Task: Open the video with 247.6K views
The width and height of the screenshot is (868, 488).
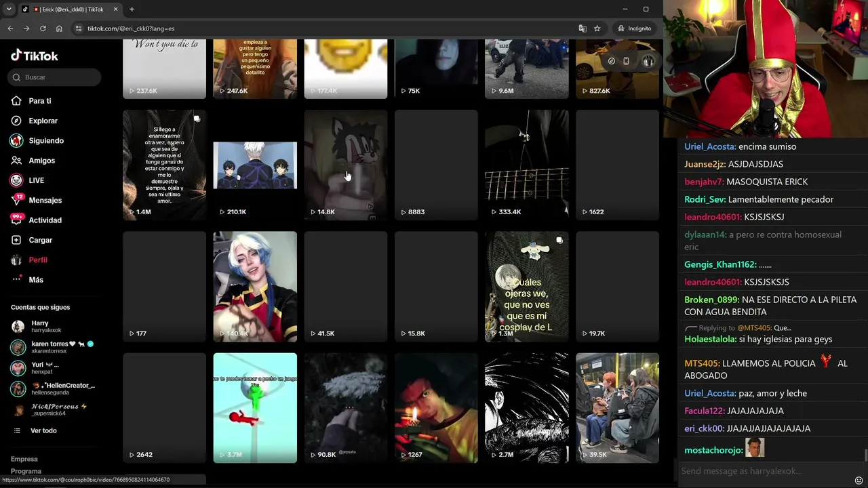Action: click(255, 68)
